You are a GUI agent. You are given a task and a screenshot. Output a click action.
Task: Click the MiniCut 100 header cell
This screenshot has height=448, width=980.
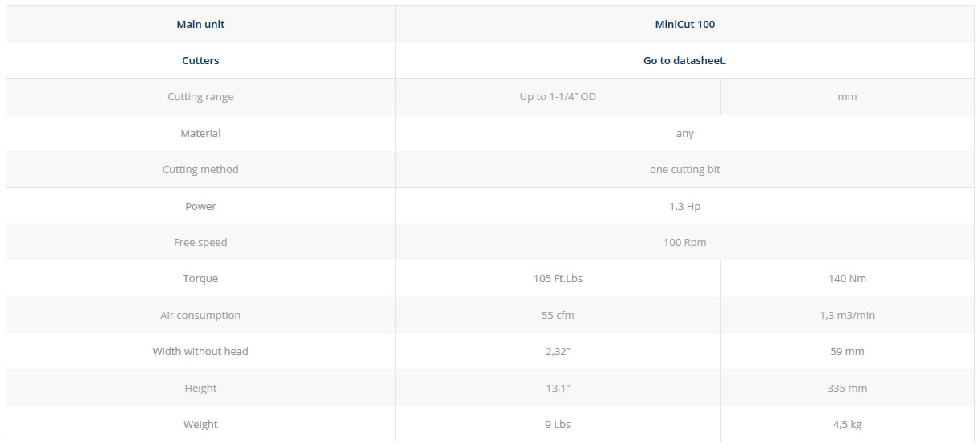685,24
